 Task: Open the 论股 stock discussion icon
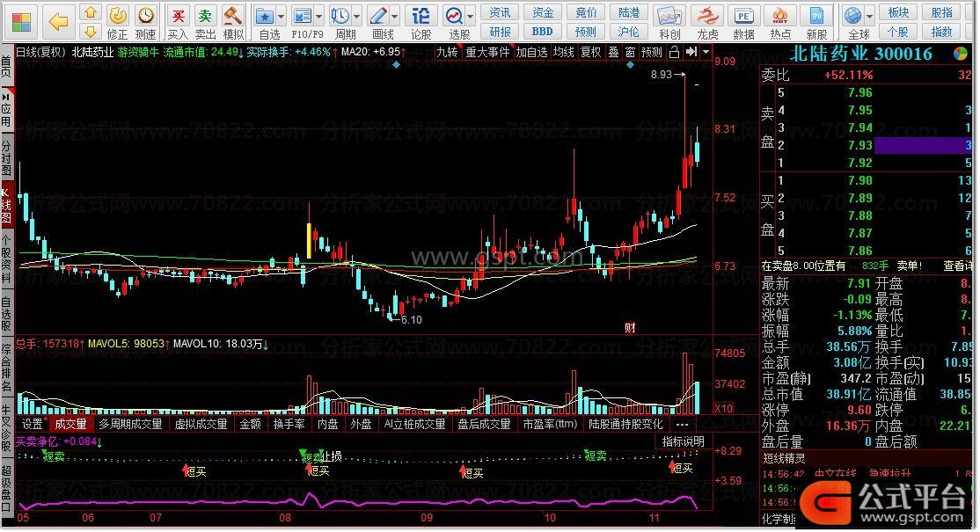point(421,16)
